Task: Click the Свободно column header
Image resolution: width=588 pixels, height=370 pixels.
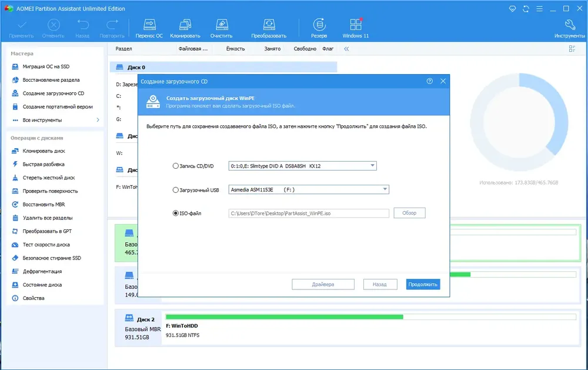Action: (x=305, y=49)
